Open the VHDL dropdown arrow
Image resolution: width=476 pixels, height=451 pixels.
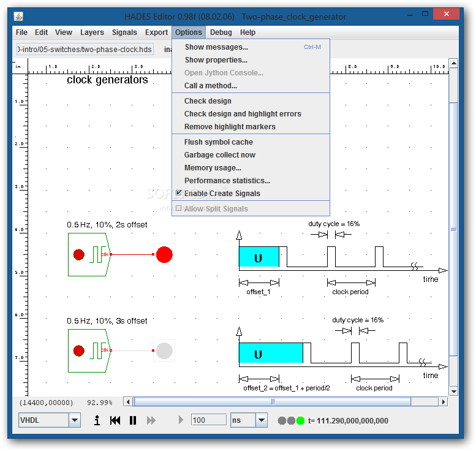pyautogui.click(x=75, y=420)
